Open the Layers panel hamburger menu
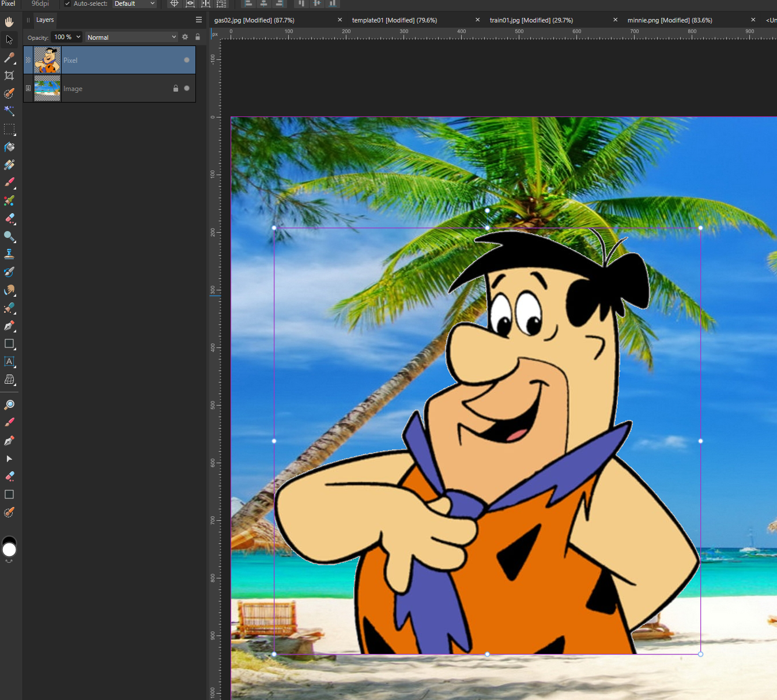This screenshot has width=777, height=700. tap(199, 20)
